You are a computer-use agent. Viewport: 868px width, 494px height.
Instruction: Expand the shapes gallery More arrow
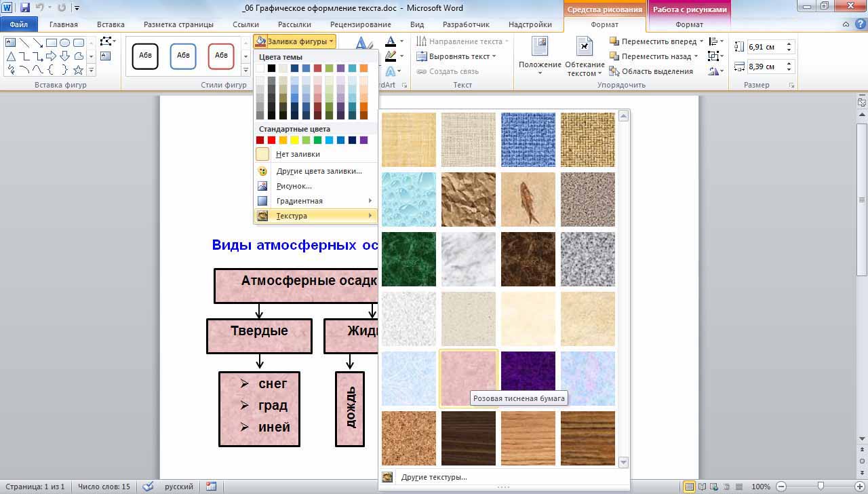[91, 71]
